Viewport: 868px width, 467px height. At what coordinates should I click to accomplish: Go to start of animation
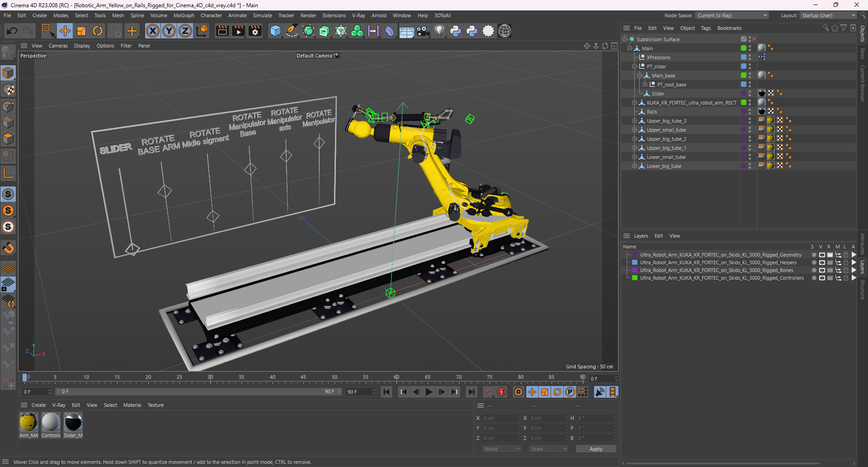coord(387,392)
